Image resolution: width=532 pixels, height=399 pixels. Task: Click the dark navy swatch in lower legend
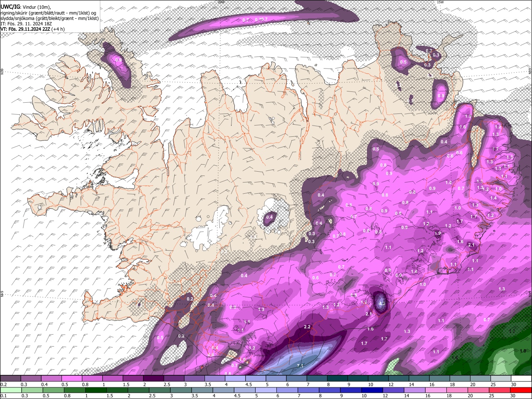pos(371,390)
